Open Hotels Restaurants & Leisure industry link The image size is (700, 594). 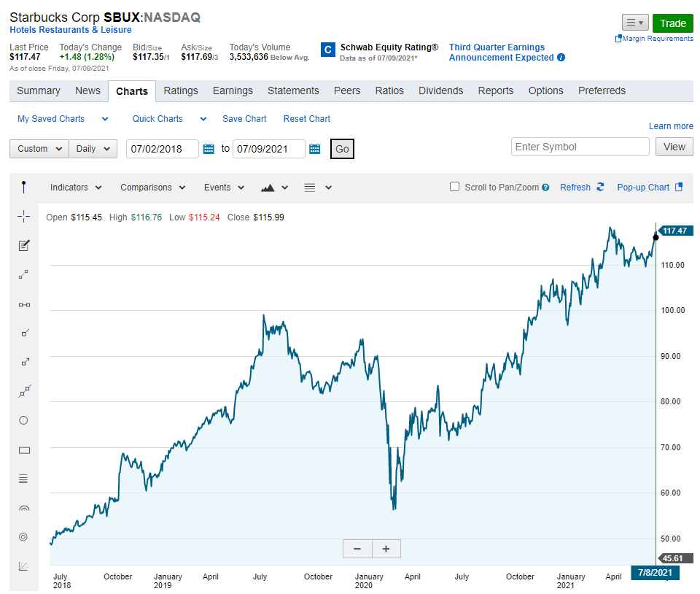pos(71,29)
